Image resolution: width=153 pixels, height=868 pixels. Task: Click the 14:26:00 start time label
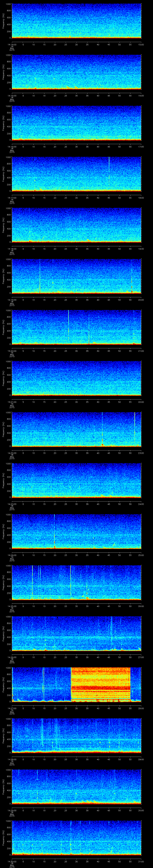click(x=12, y=657)
